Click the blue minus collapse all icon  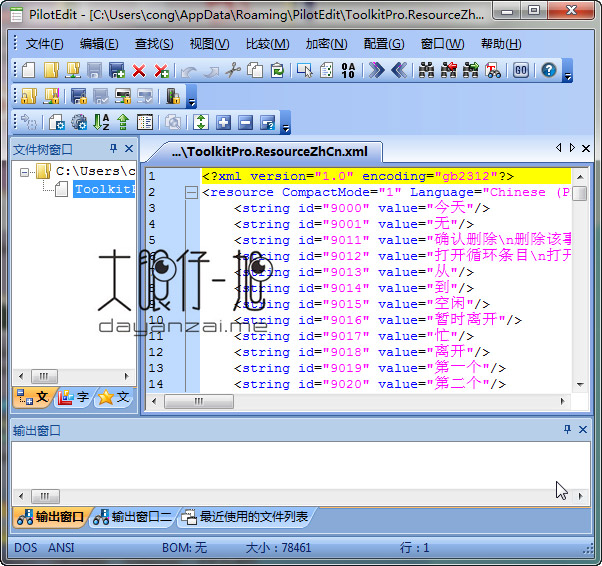click(x=245, y=122)
